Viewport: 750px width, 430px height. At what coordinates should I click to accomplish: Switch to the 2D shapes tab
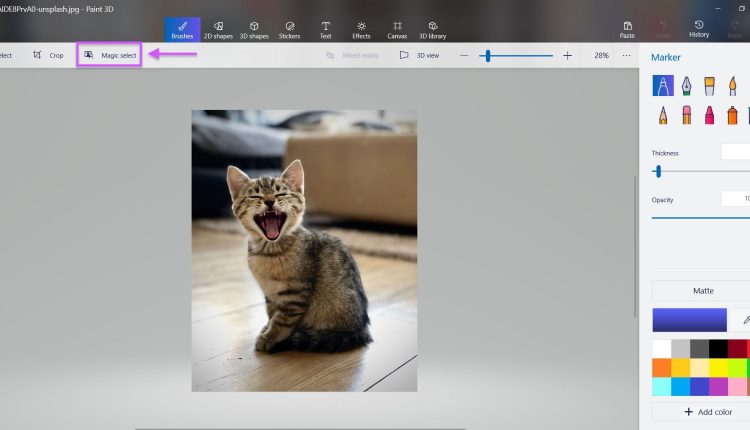click(219, 29)
